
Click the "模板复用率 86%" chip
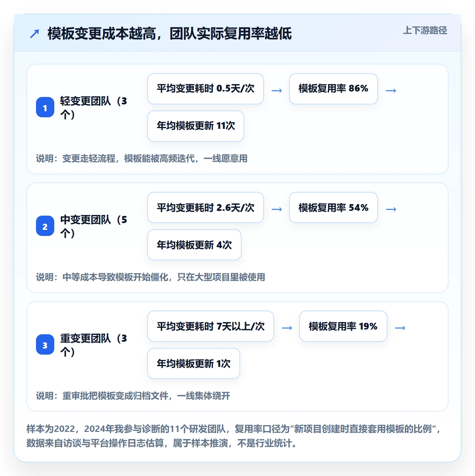coord(334,89)
